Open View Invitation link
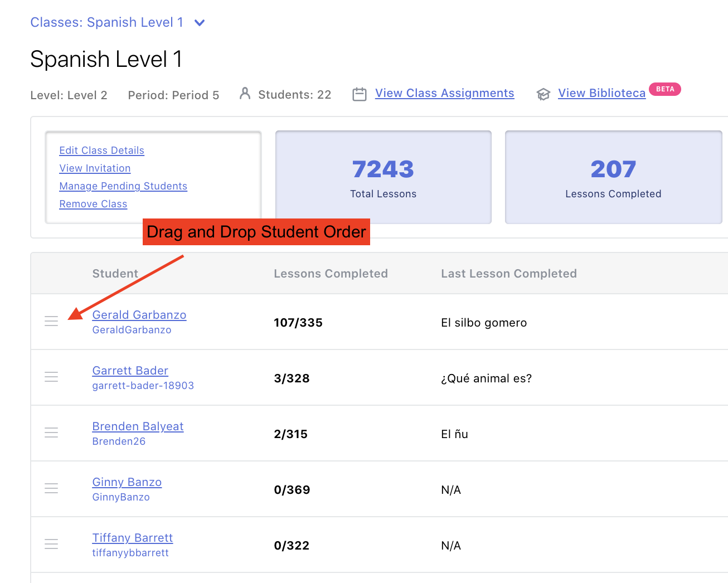The width and height of the screenshot is (728, 583). click(95, 168)
